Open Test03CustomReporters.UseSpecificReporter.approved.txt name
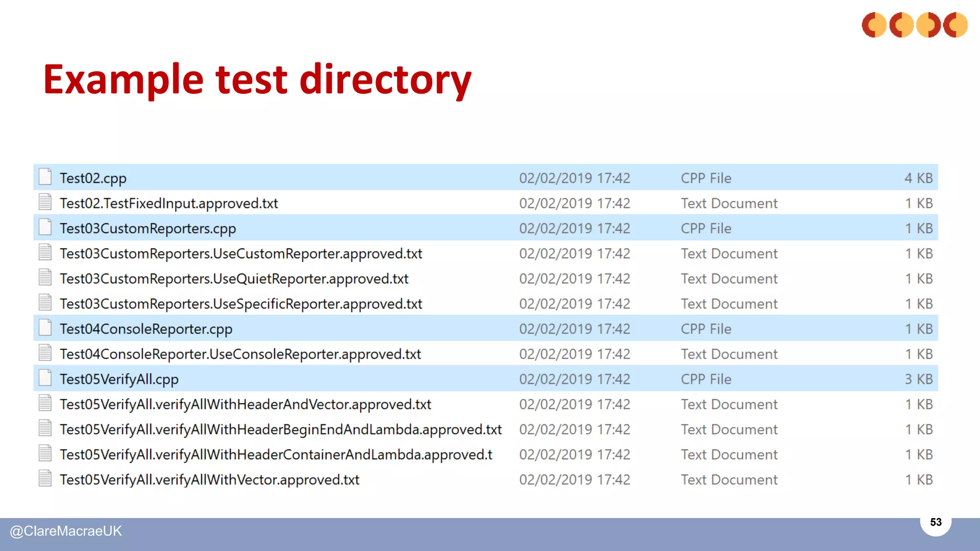Image resolution: width=980 pixels, height=551 pixels. (x=241, y=304)
